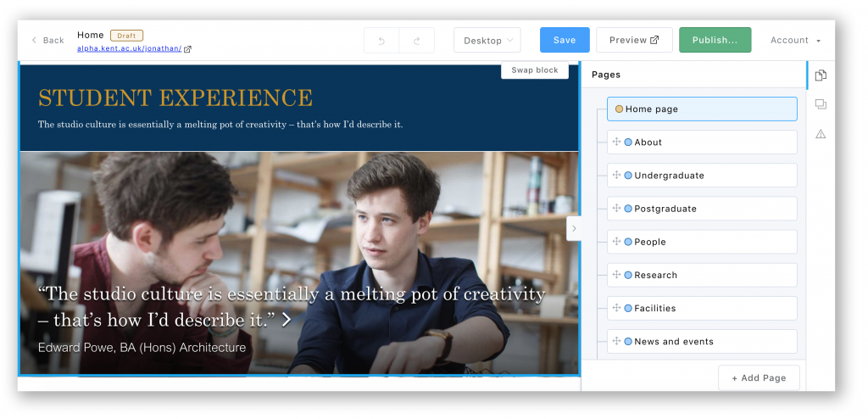Click the Publish button

[x=715, y=41]
